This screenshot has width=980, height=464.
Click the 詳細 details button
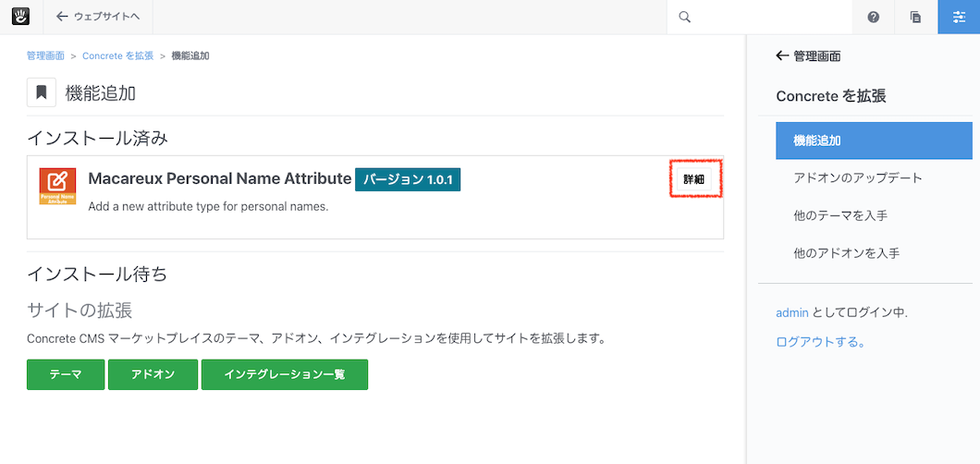point(693,179)
